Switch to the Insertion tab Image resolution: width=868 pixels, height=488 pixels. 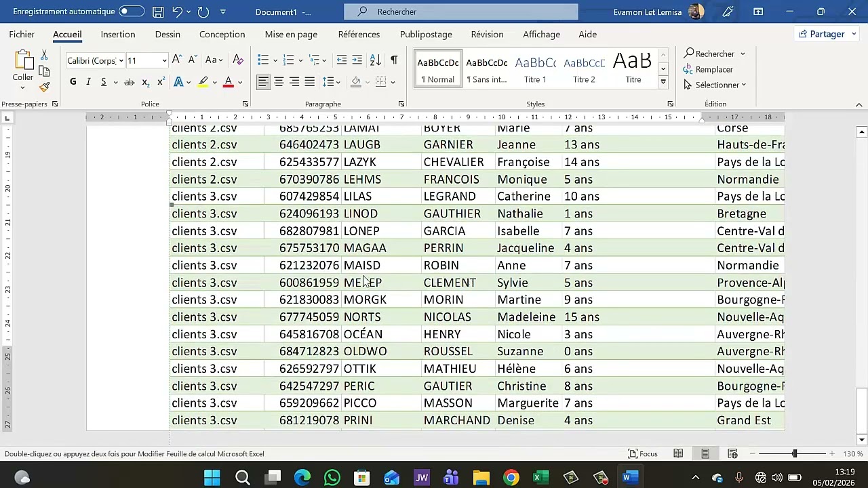click(118, 35)
